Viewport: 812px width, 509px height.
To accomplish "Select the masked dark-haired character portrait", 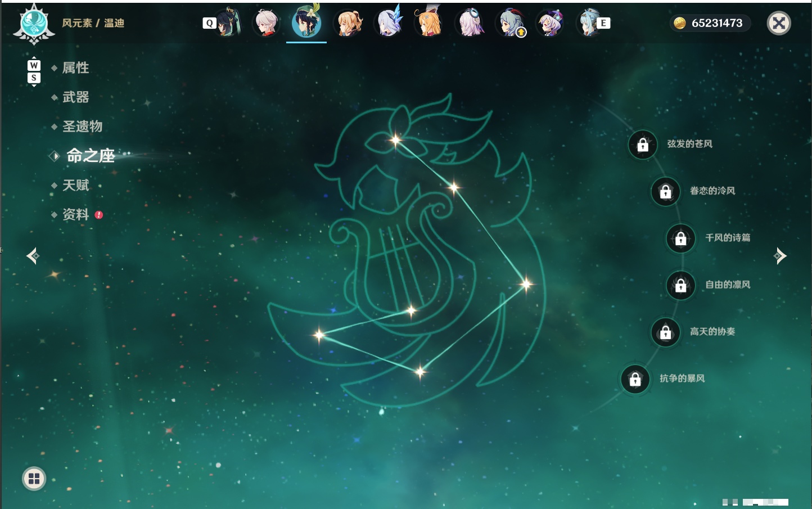I will [227, 22].
